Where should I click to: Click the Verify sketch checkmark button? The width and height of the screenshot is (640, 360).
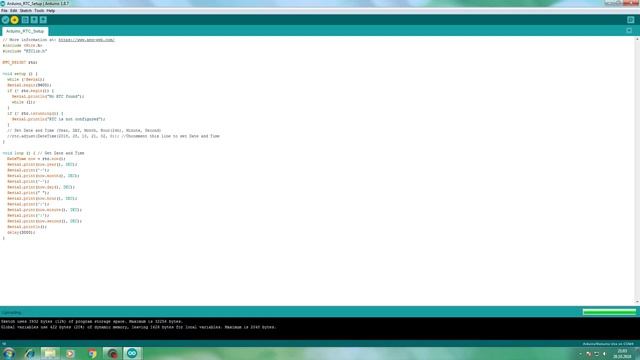coord(5,20)
